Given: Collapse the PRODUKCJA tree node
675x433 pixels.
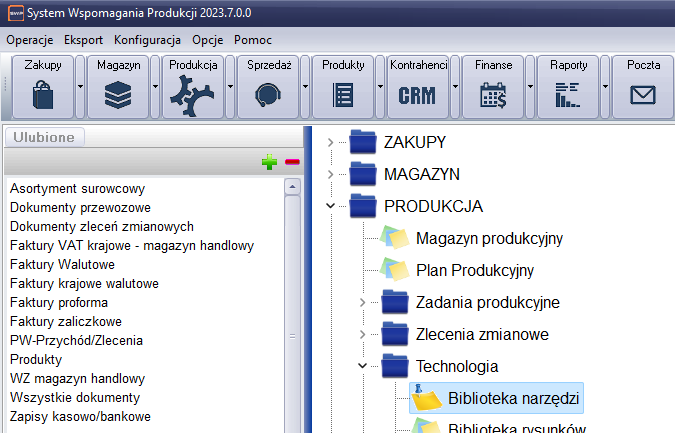Looking at the screenshot, I should pyautogui.click(x=331, y=206).
